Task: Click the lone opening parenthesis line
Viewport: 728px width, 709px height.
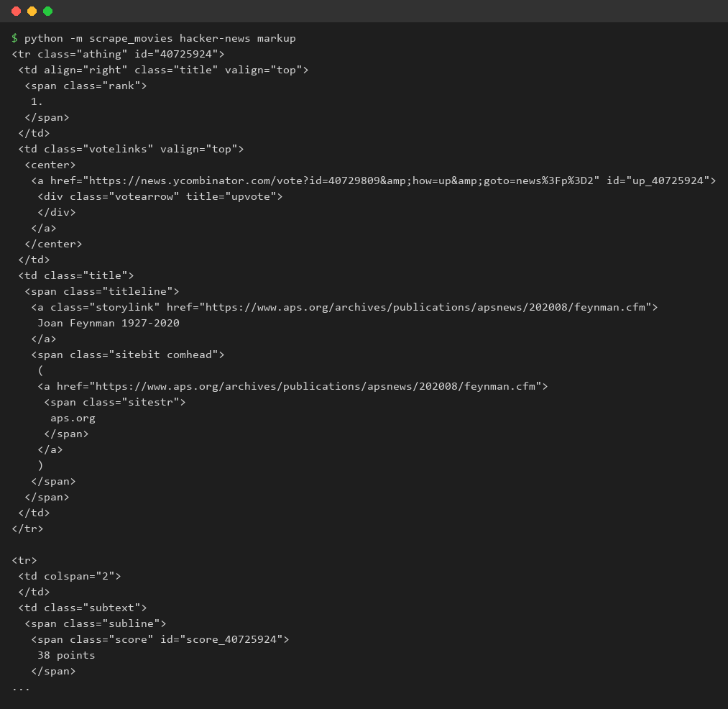Action: (x=40, y=370)
